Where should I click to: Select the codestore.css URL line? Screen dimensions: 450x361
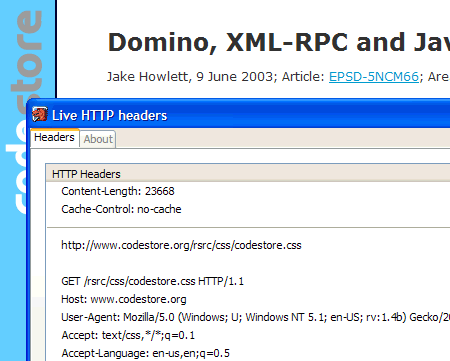(x=181, y=245)
